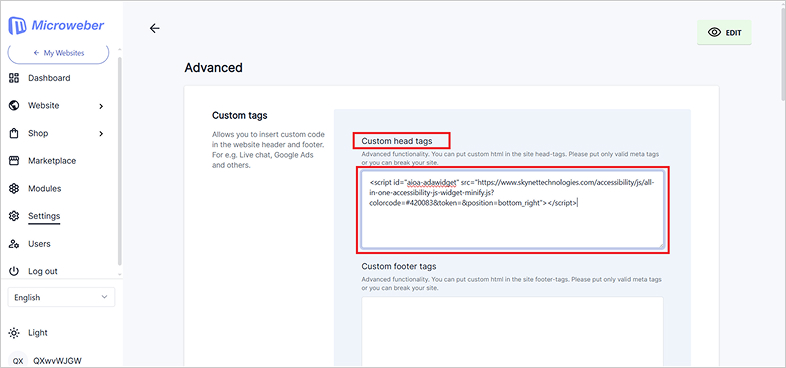This screenshot has width=786, height=368.
Task: Click the sidebar scrollbar
Action: pos(119,160)
